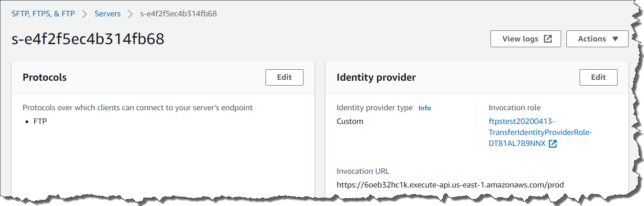644x206 pixels.
Task: Click the external-link icon beside the invocation role
Action: coord(553,144)
